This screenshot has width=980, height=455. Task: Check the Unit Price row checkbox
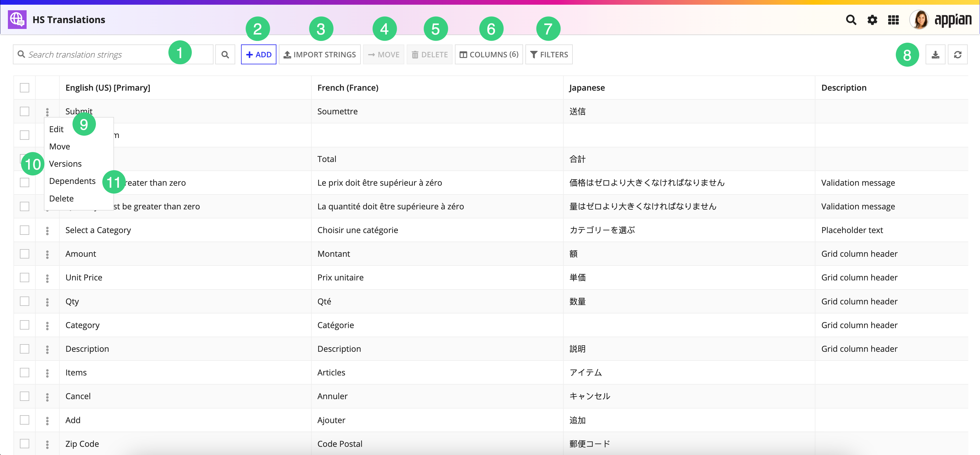[25, 277]
